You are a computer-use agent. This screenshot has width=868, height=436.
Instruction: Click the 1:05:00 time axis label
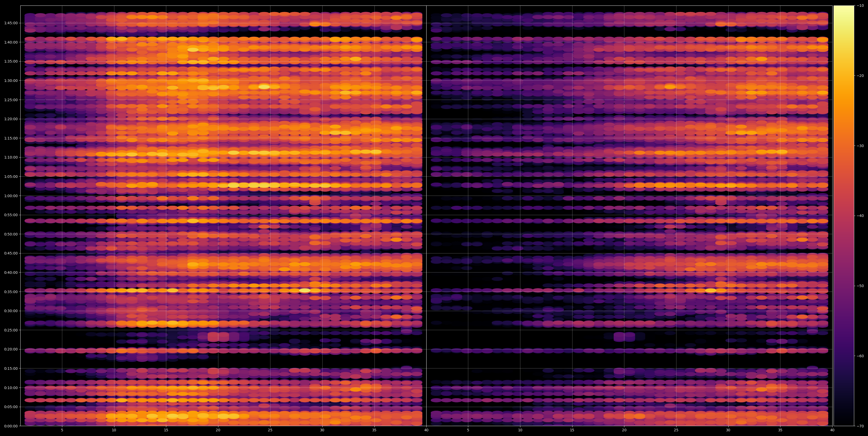click(x=10, y=176)
